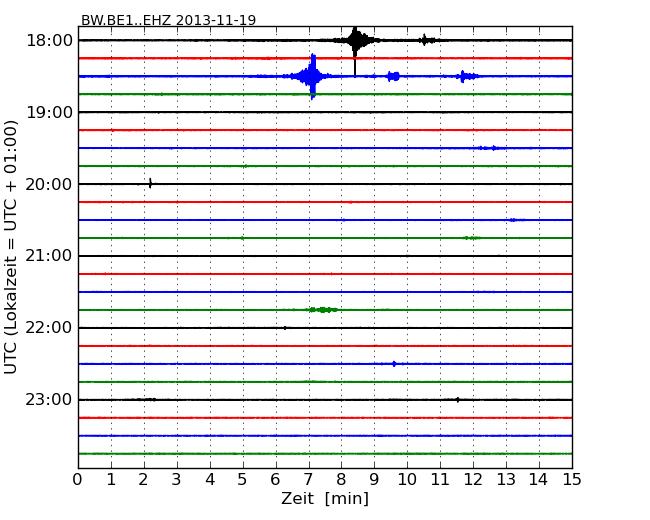Select the 23:00 time label

(x=49, y=400)
